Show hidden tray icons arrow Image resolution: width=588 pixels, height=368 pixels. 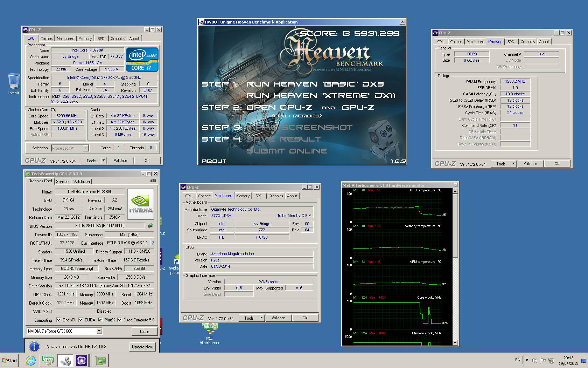[527, 360]
